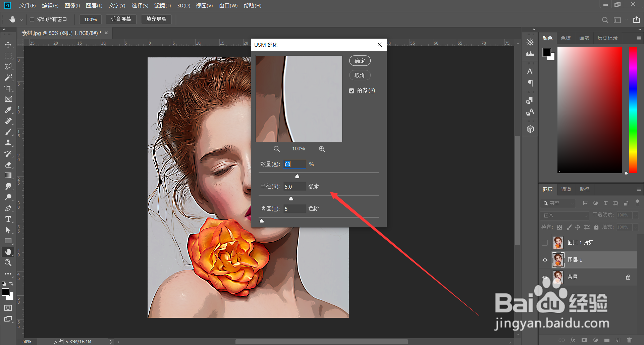
Task: Open the Color panel menu
Action: point(639,38)
